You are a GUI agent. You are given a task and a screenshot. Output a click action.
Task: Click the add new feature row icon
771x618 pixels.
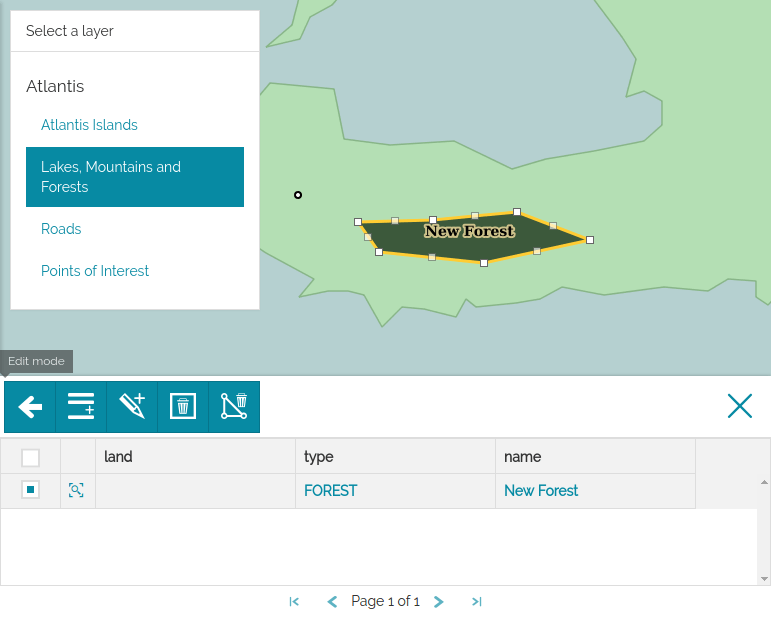tap(81, 407)
